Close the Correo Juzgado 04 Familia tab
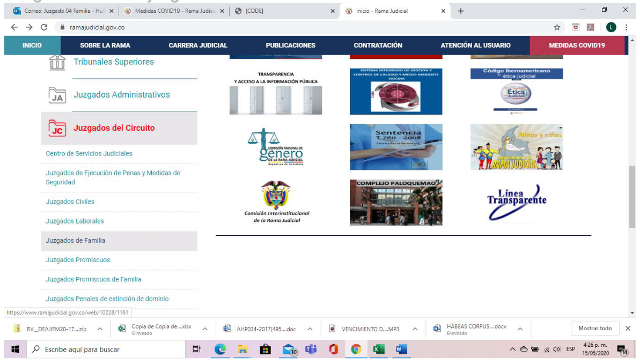This screenshot has width=640, height=364. point(112,11)
